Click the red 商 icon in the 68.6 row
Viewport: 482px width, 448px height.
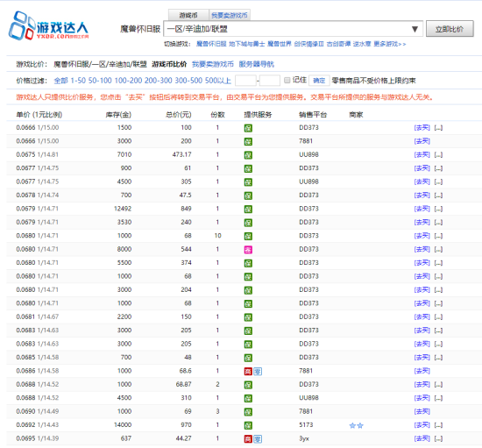coord(248,372)
